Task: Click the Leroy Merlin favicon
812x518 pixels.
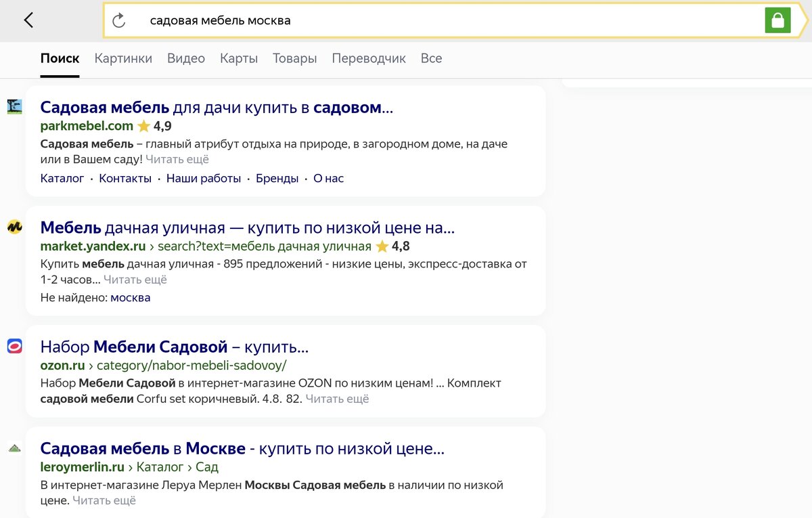Action: (15, 448)
